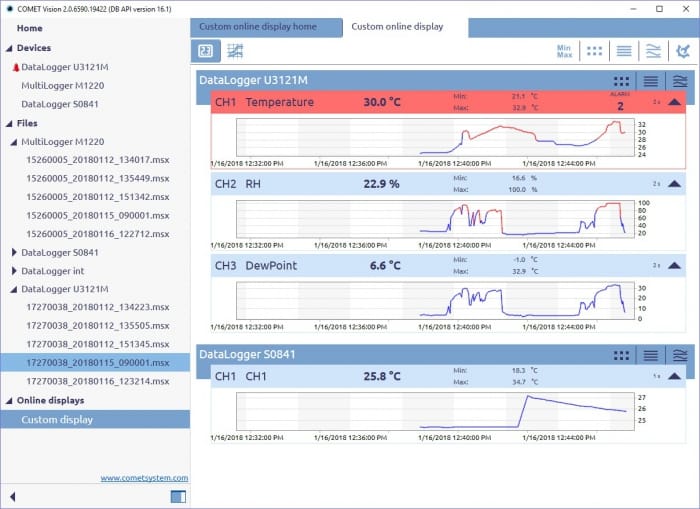Image resolution: width=700 pixels, height=509 pixels.
Task: Toggle the sidebar panel layout icon
Action: click(178, 496)
